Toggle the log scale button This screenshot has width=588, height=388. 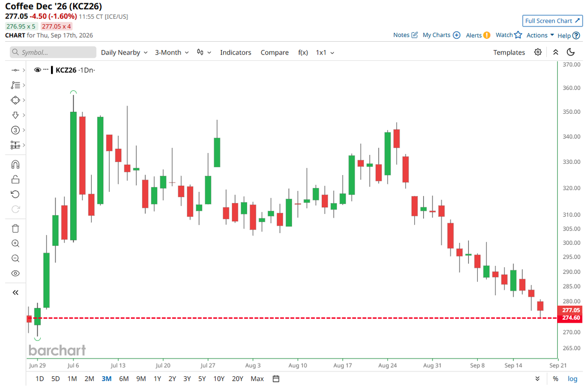(572, 379)
